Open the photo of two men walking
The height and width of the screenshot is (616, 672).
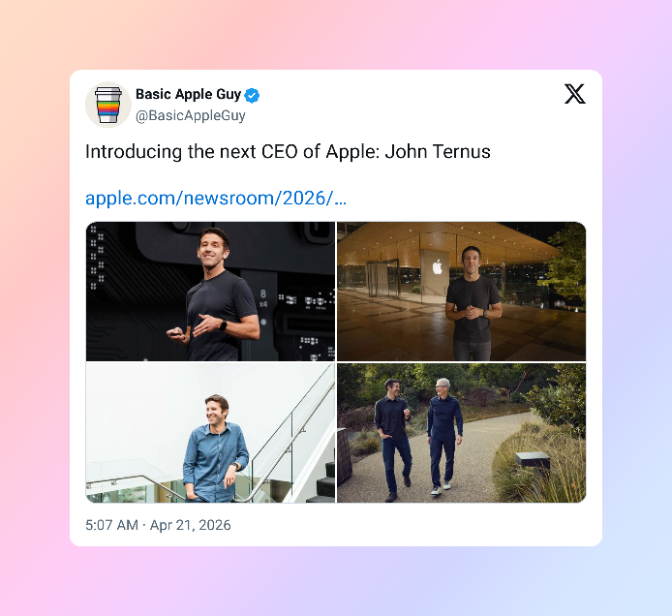[462, 433]
